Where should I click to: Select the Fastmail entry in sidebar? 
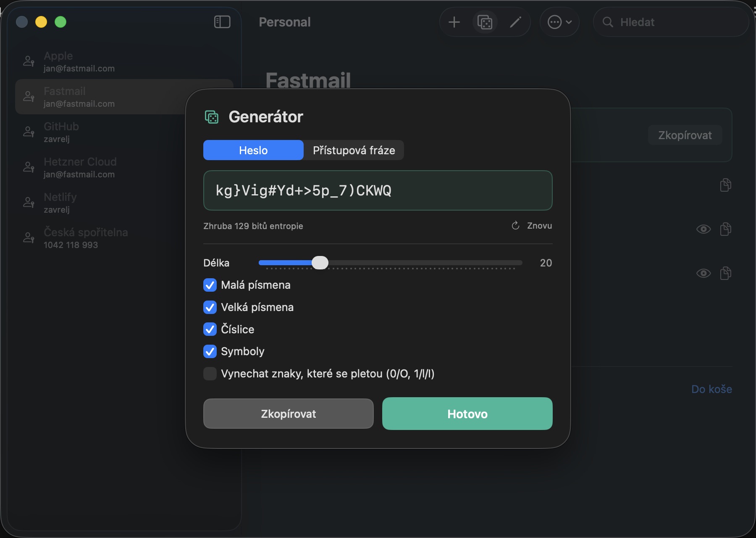124,97
